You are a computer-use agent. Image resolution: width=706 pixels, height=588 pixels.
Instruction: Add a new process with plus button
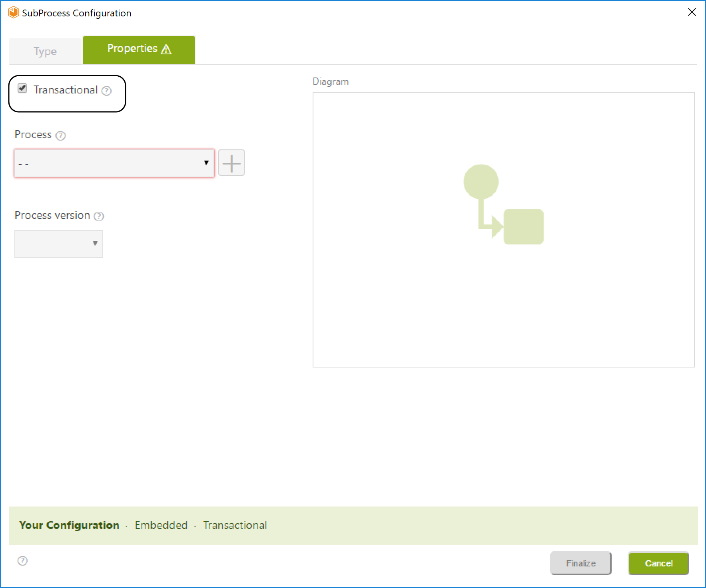coord(231,163)
